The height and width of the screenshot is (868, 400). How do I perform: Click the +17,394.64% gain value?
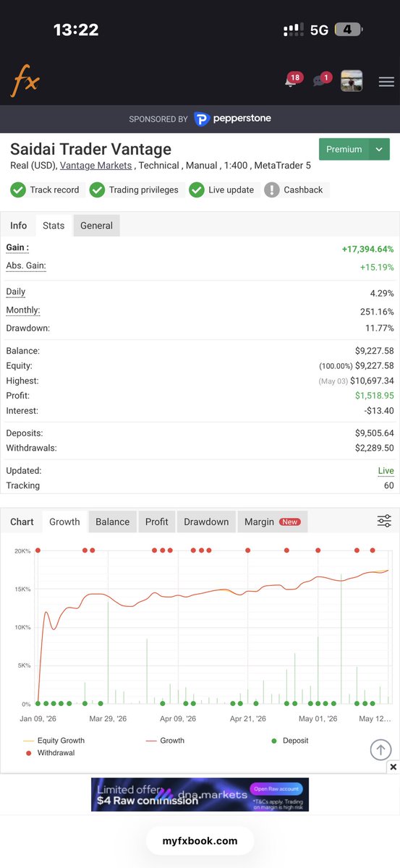[x=368, y=249]
